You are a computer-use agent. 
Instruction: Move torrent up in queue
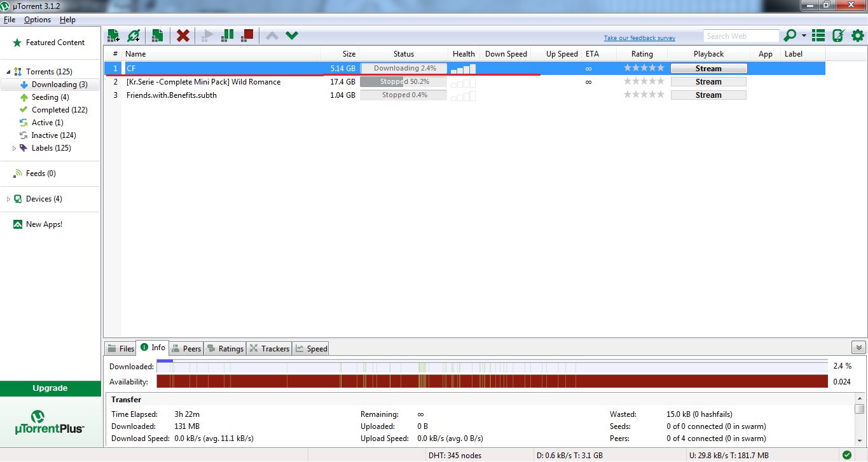[272, 36]
